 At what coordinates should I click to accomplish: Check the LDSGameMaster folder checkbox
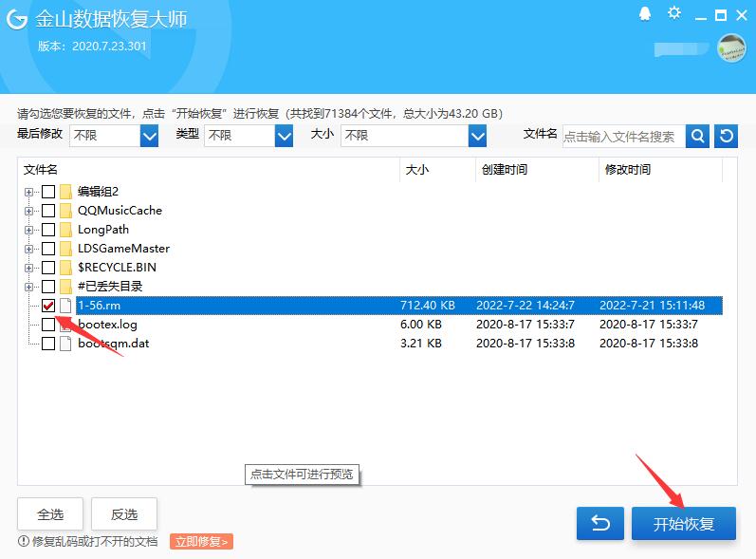tap(48, 249)
